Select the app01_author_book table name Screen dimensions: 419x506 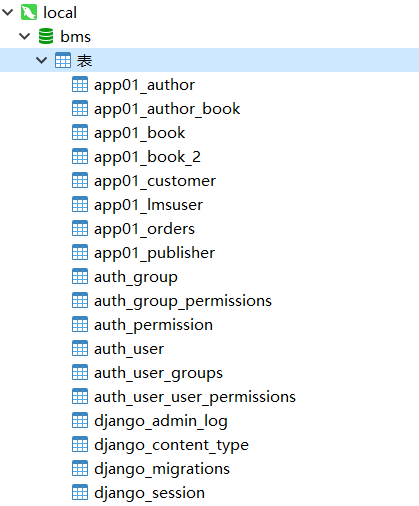167,109
